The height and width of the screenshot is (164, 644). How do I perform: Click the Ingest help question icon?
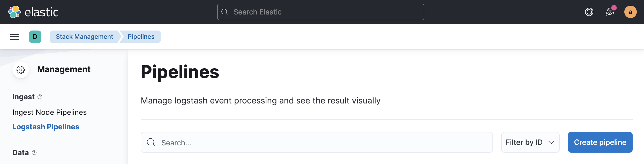tap(40, 97)
